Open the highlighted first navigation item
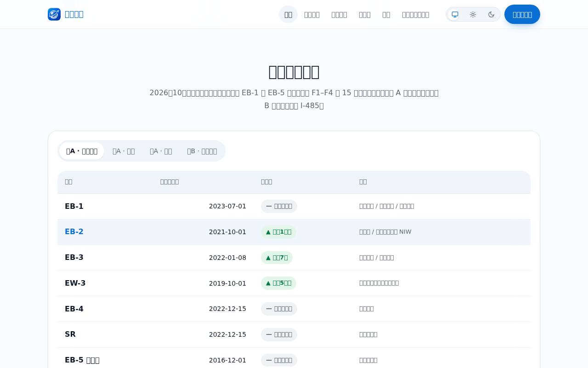The width and height of the screenshot is (588, 368). point(288,14)
